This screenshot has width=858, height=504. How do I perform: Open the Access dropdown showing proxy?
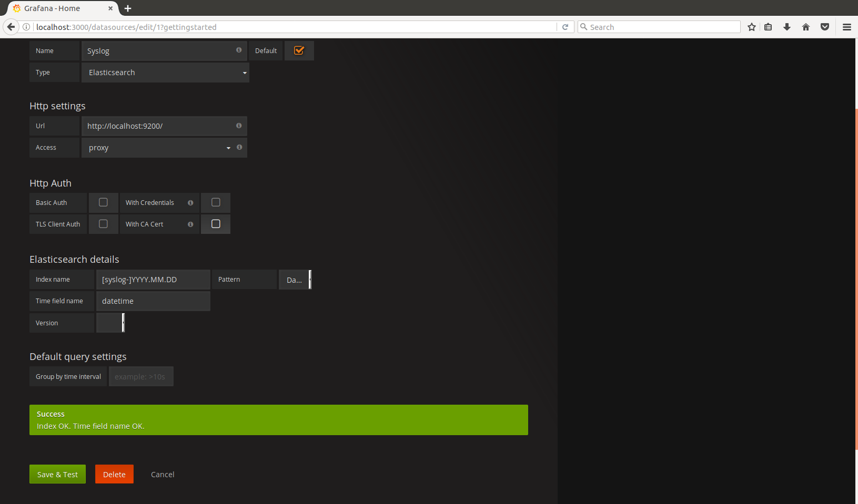(157, 148)
